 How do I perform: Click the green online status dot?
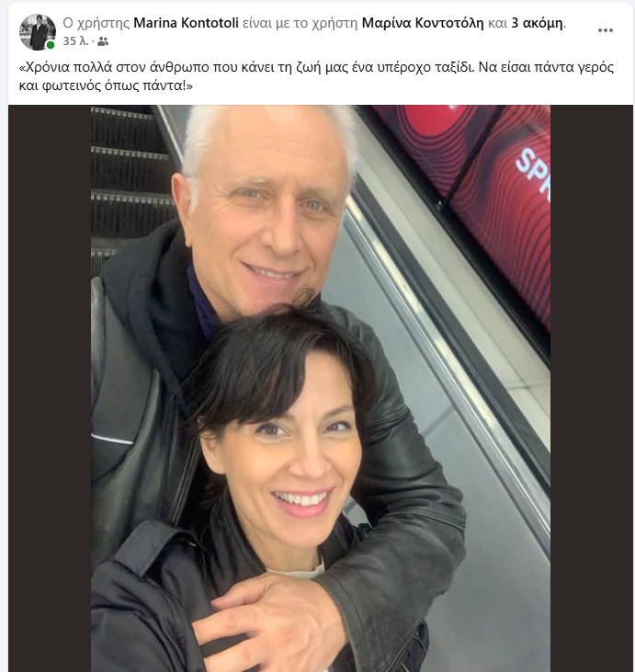[x=51, y=45]
